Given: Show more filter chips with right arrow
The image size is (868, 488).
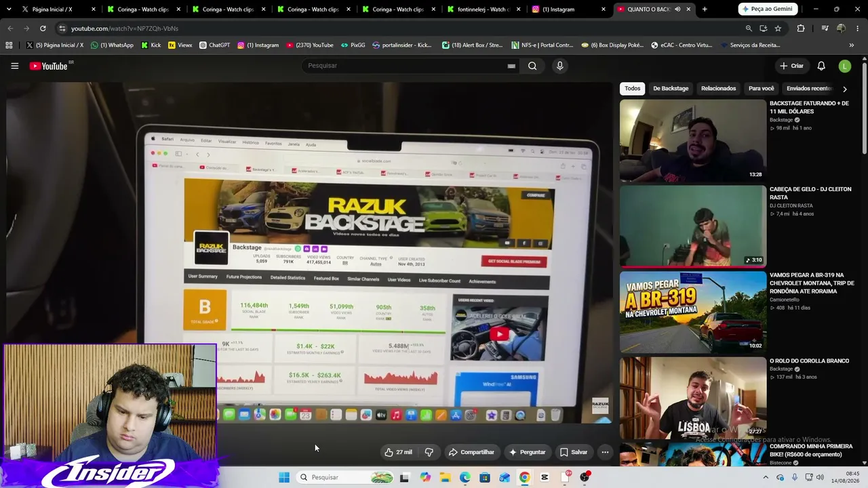Looking at the screenshot, I should (844, 89).
